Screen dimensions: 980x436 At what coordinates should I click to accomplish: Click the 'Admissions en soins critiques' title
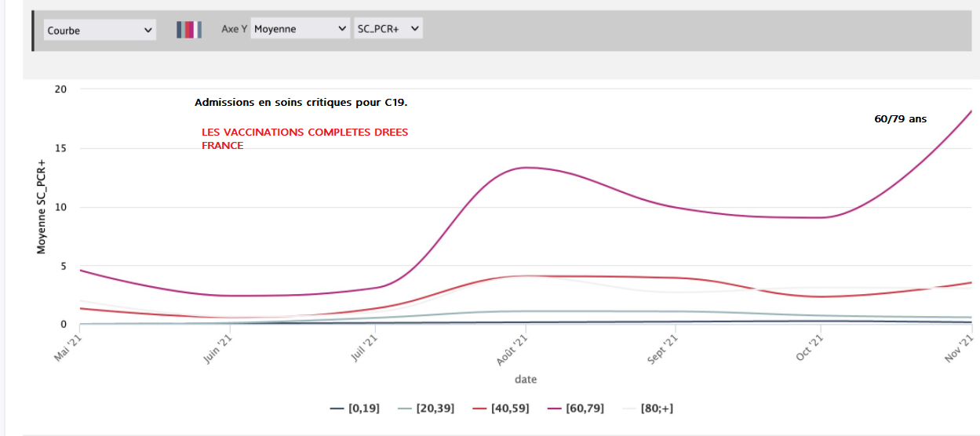(301, 103)
